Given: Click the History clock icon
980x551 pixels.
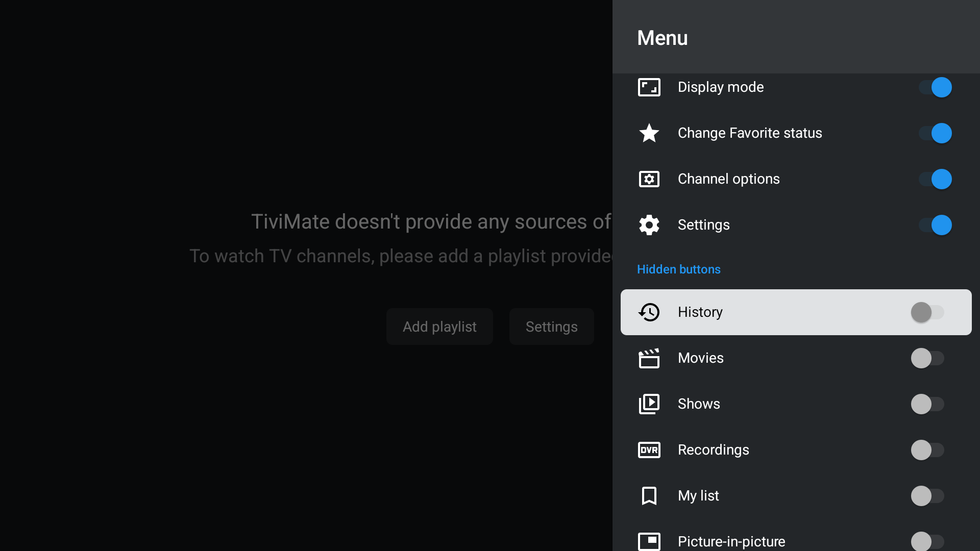Looking at the screenshot, I should point(649,312).
